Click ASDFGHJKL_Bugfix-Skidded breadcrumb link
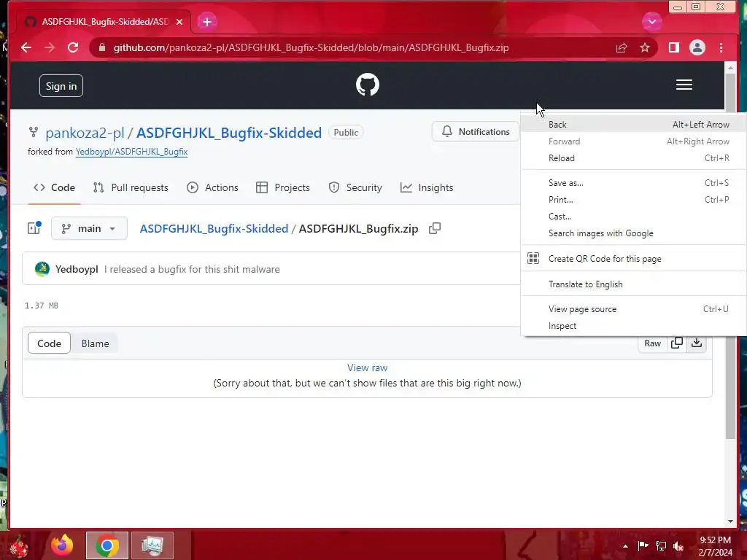Screen dimensions: 747x560 pyautogui.click(x=214, y=228)
